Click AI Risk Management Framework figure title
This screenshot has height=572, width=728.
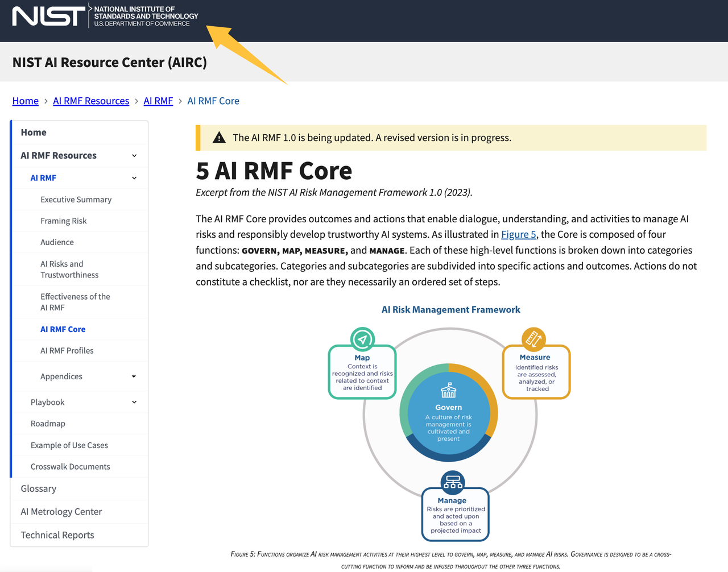point(451,309)
